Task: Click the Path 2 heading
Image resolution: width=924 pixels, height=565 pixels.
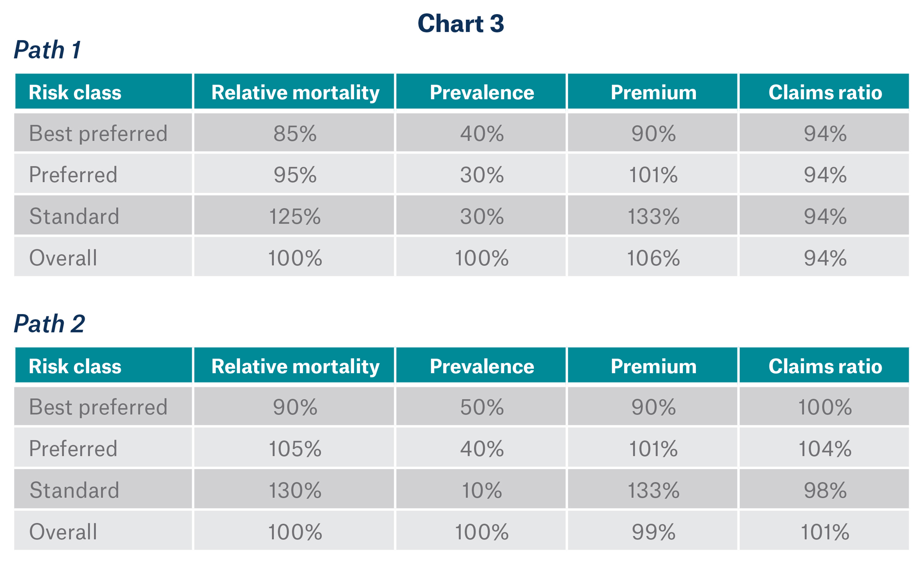Action: pos(49,323)
